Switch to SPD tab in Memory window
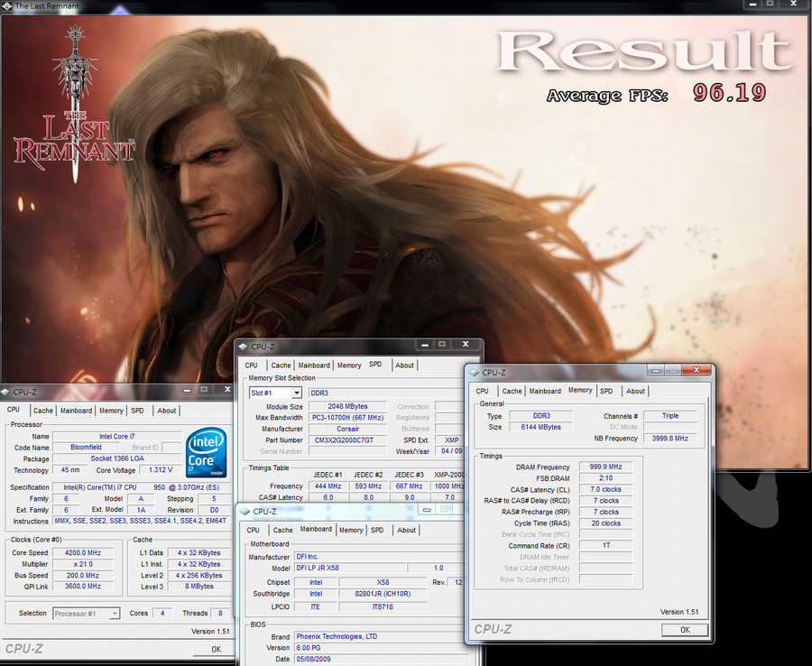812x666 pixels. (606, 391)
